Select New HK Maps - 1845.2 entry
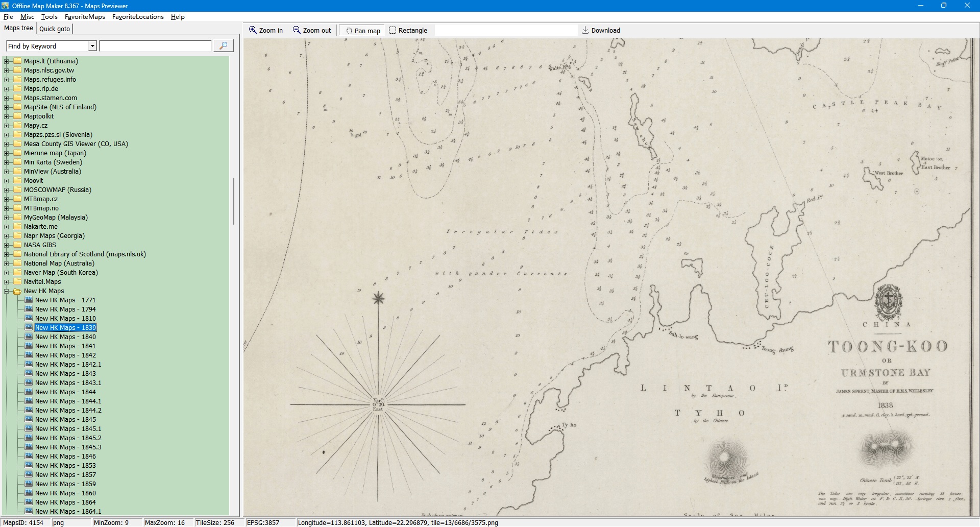The height and width of the screenshot is (527, 980). [68, 438]
